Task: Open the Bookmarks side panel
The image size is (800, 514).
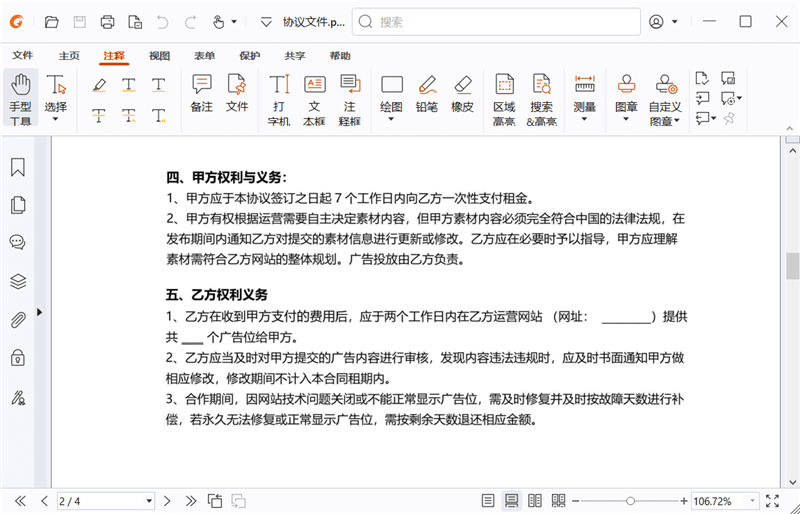Action: tap(18, 167)
